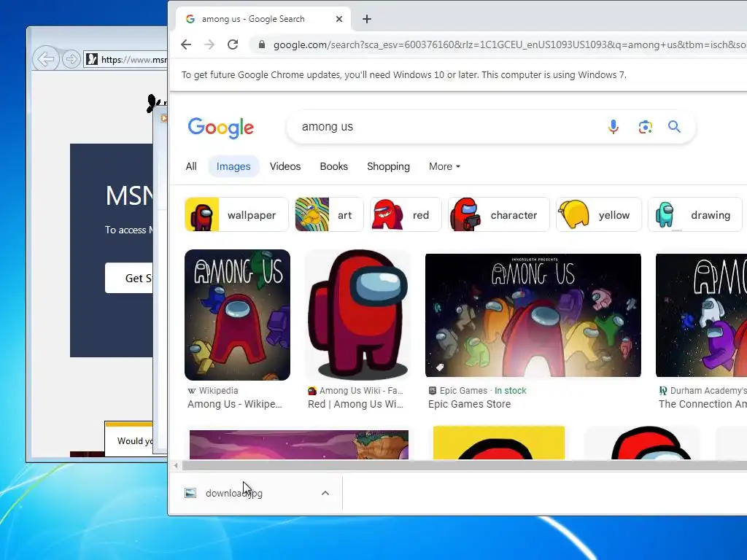The width and height of the screenshot is (747, 560).
Task: Click Get Started button on MSN page
Action: tap(129, 278)
